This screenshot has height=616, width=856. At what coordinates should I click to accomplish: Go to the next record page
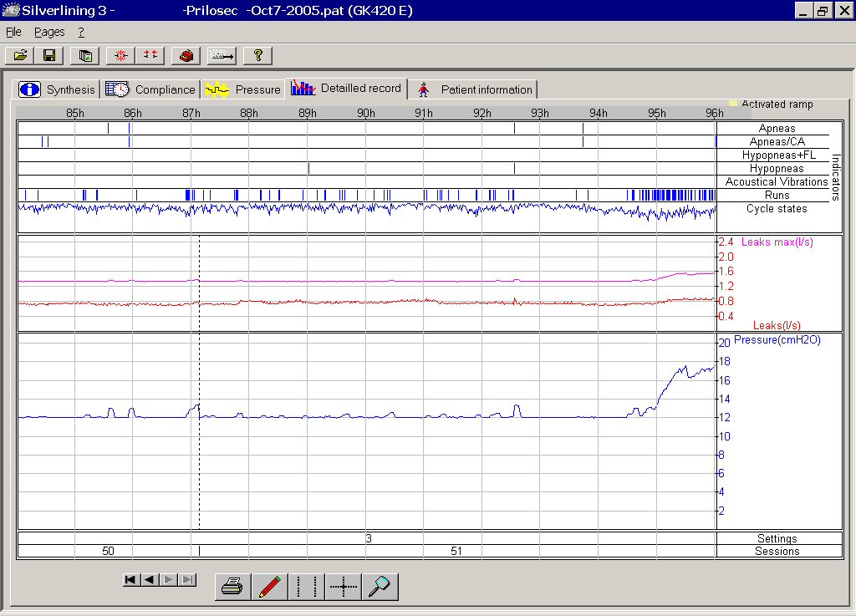[168, 579]
